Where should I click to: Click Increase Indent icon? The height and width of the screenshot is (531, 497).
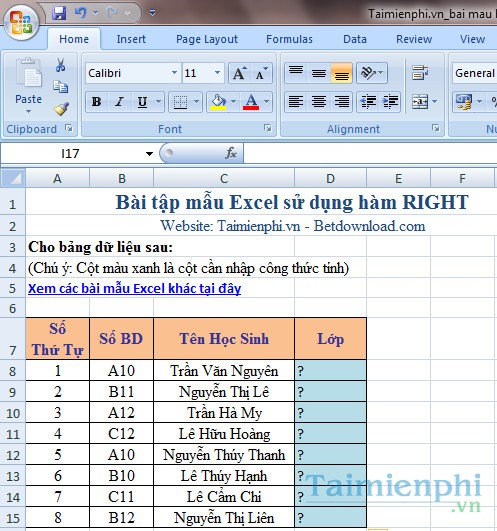click(x=390, y=102)
